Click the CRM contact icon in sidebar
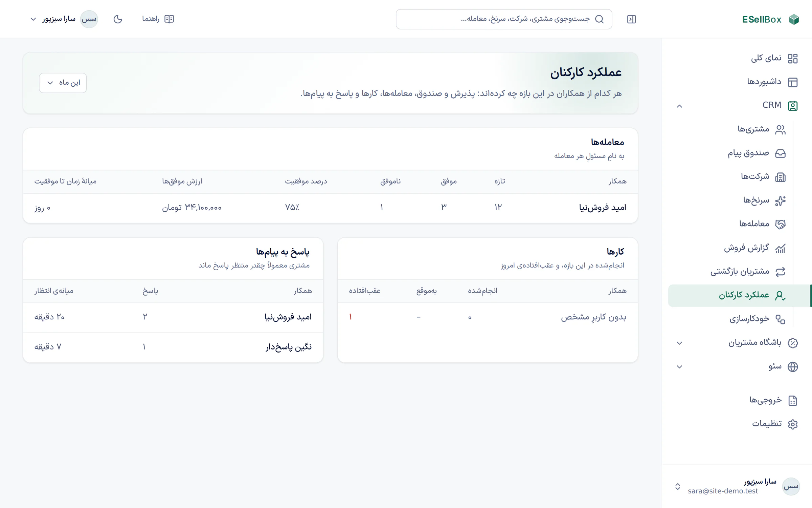The width and height of the screenshot is (812, 508). click(793, 106)
